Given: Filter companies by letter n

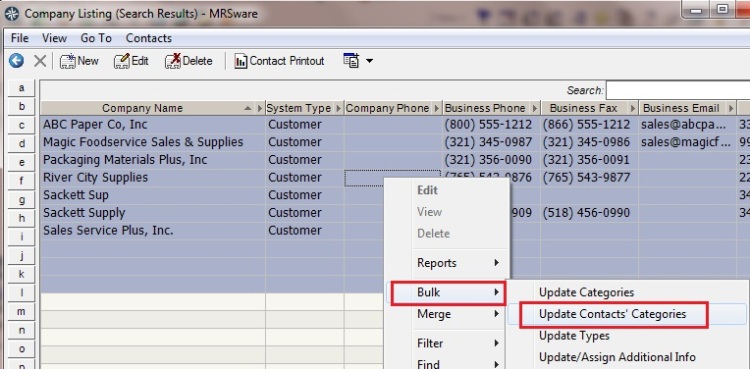Looking at the screenshot, I should [22, 330].
